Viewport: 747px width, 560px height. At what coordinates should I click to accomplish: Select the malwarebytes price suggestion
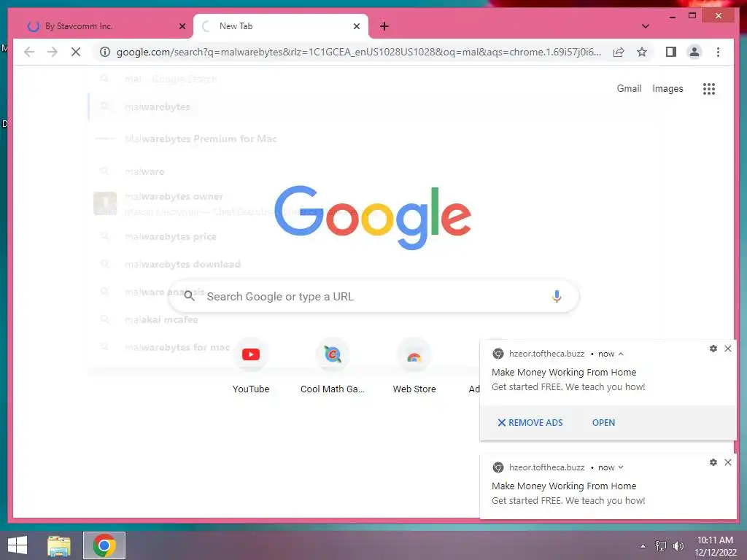374,237
